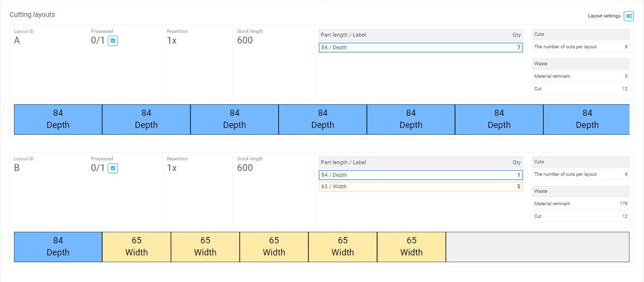Toggle the processed checkbox for layout B
The image size is (644, 282).
pyautogui.click(x=113, y=169)
